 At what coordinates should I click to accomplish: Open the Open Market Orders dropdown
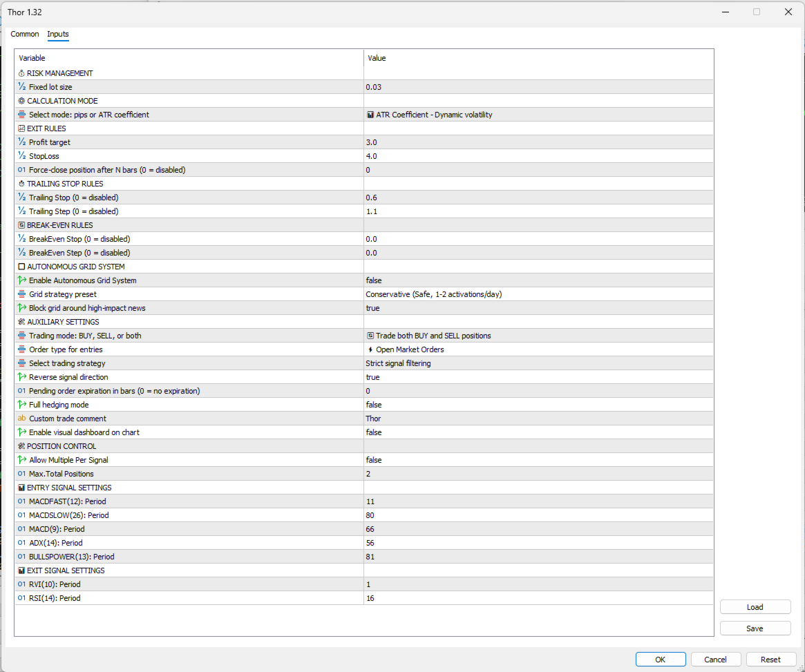(x=538, y=349)
